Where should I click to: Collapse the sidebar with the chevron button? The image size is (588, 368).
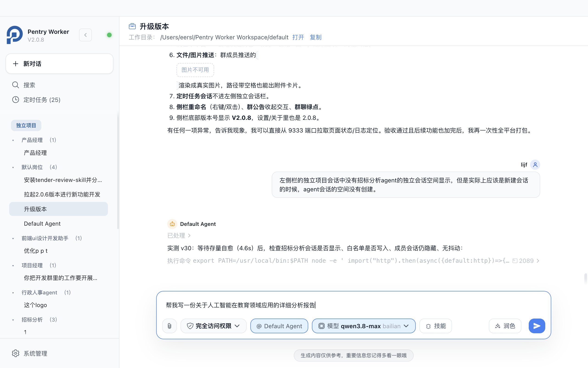(85, 35)
